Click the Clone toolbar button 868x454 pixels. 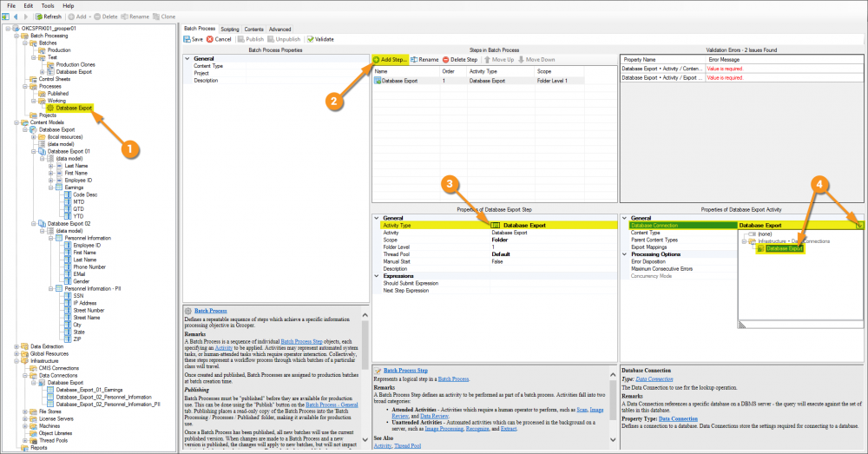click(x=164, y=16)
